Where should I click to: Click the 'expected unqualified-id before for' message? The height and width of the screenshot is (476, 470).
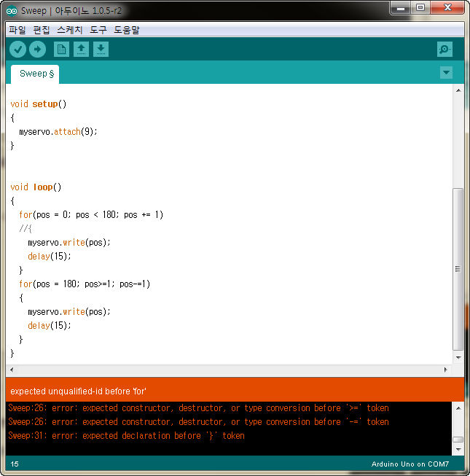pos(78,391)
